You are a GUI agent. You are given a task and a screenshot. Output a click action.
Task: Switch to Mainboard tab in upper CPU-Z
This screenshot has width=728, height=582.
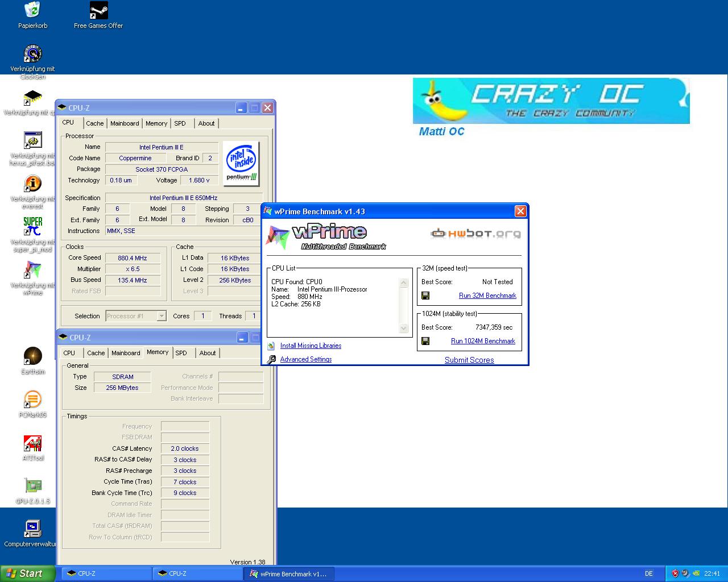coord(125,123)
